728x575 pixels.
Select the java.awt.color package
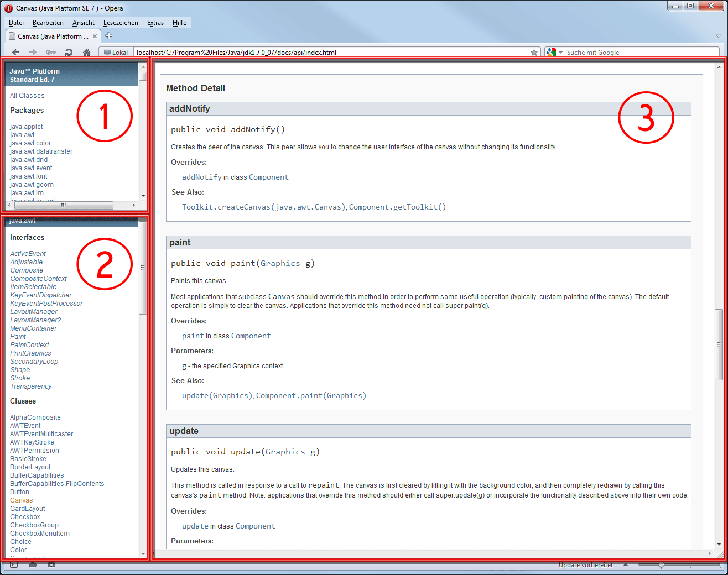click(x=30, y=143)
